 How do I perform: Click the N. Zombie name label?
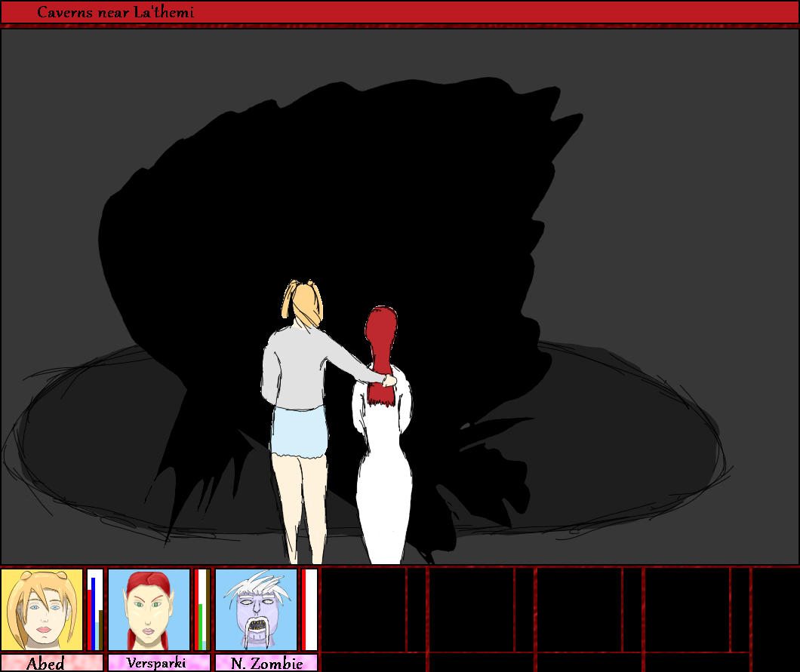[x=266, y=663]
